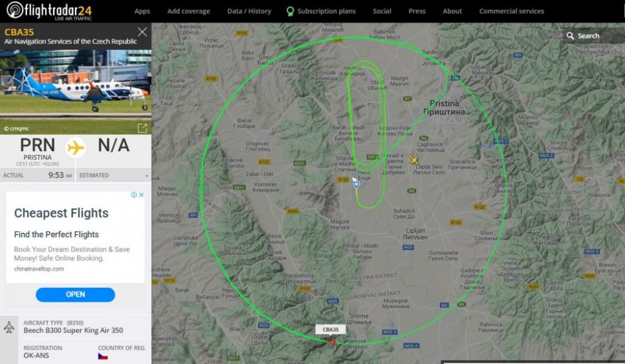
Task: Open Commercial services menu
Action: pyautogui.click(x=511, y=11)
